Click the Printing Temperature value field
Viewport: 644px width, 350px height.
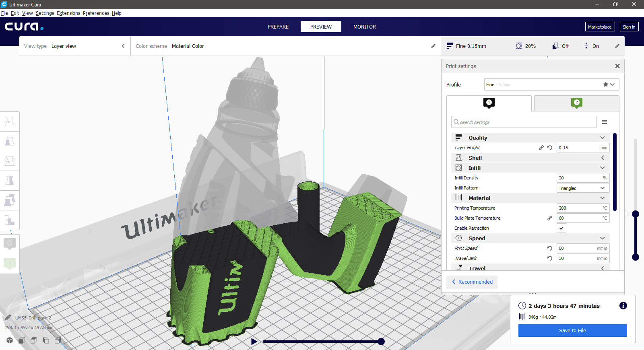pos(583,208)
